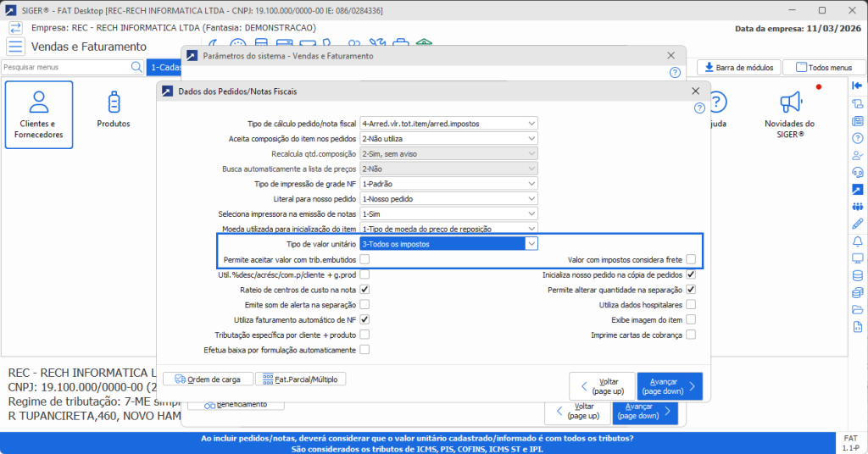Click the headset support icon in sidebar

tap(857, 173)
